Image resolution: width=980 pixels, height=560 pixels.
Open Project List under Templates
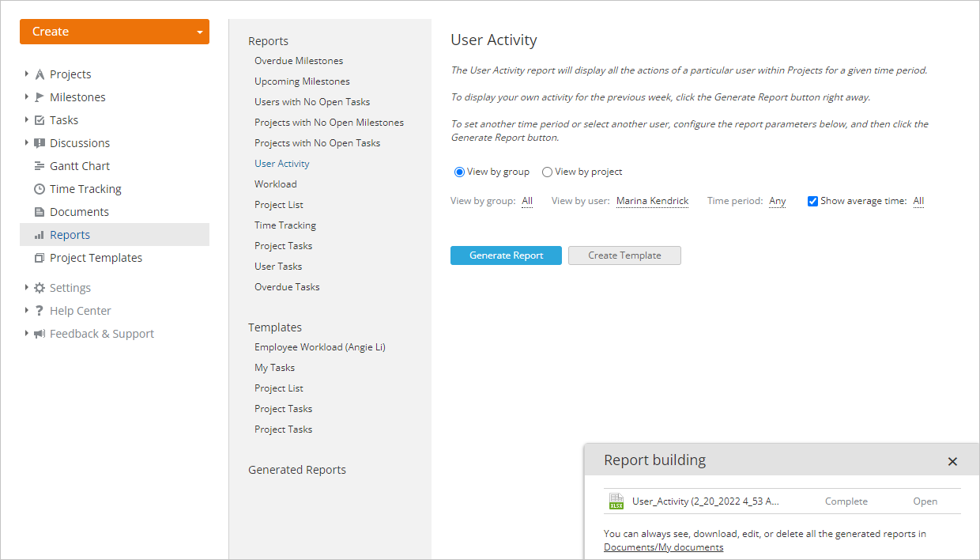click(x=279, y=388)
